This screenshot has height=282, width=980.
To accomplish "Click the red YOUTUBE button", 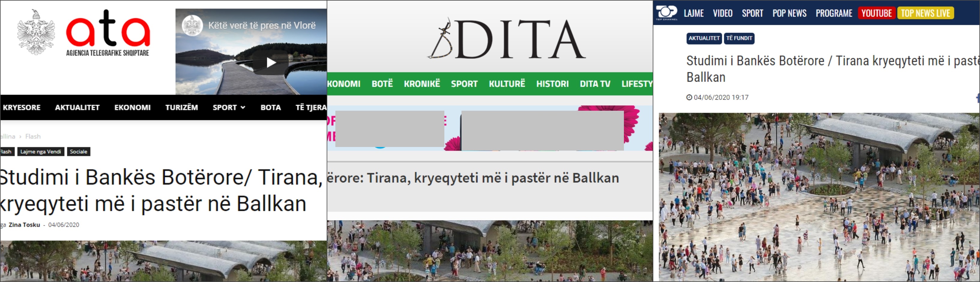I will (876, 13).
